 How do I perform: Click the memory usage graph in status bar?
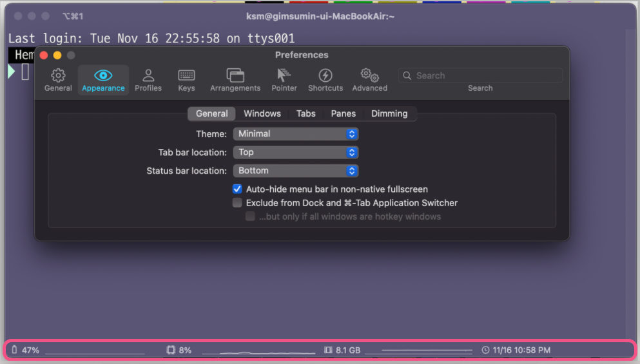[x=419, y=350]
